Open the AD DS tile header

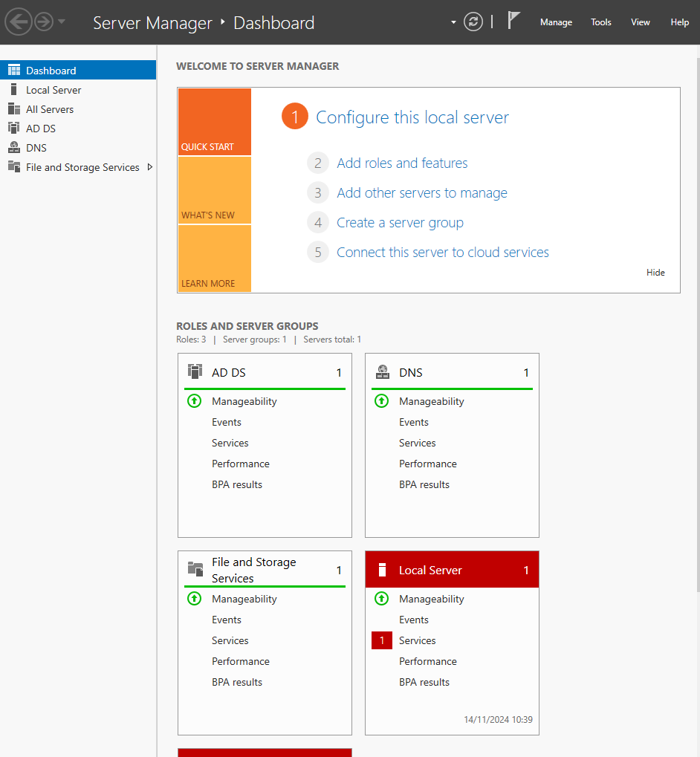(x=265, y=372)
